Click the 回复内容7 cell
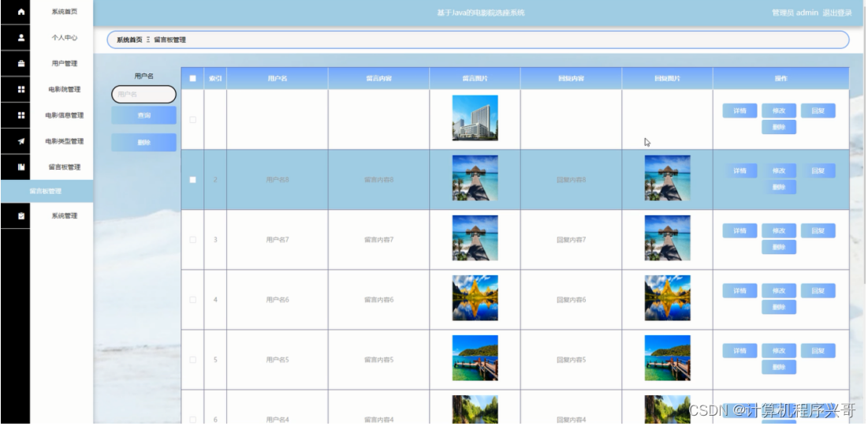 [572, 240]
